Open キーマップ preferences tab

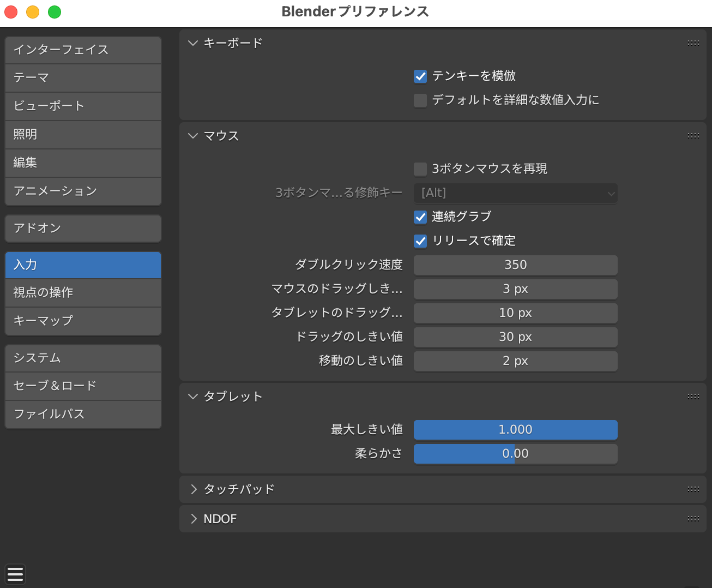pos(83,321)
